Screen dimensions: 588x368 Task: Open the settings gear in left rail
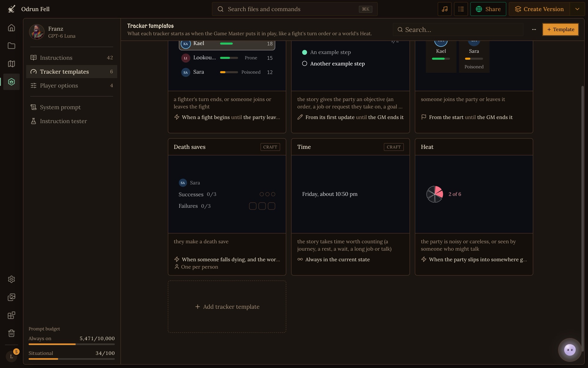pos(11,279)
